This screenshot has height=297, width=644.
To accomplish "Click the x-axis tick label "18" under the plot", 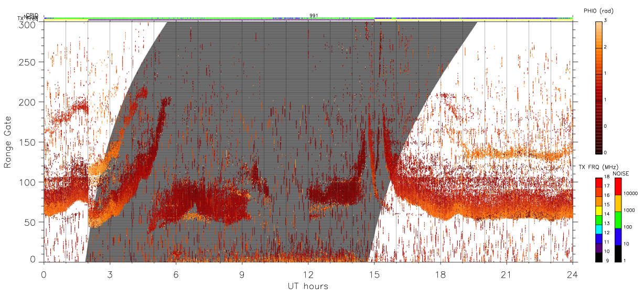I will coord(441,274).
